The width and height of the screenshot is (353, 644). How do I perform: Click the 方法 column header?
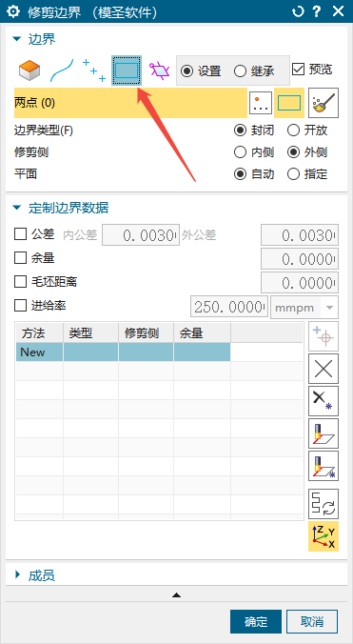39,333
